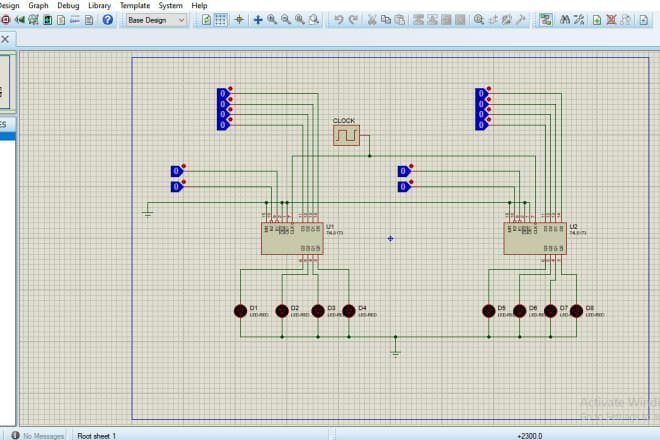Click the Zoom In magnifier icon
Viewport: 660px width, 440px height.
272,20
